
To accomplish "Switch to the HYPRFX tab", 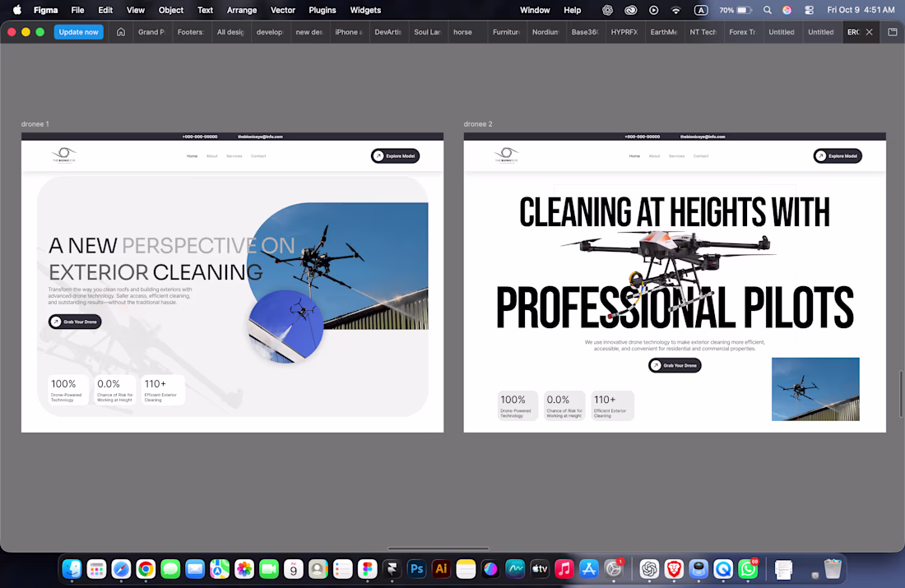I will [x=624, y=32].
